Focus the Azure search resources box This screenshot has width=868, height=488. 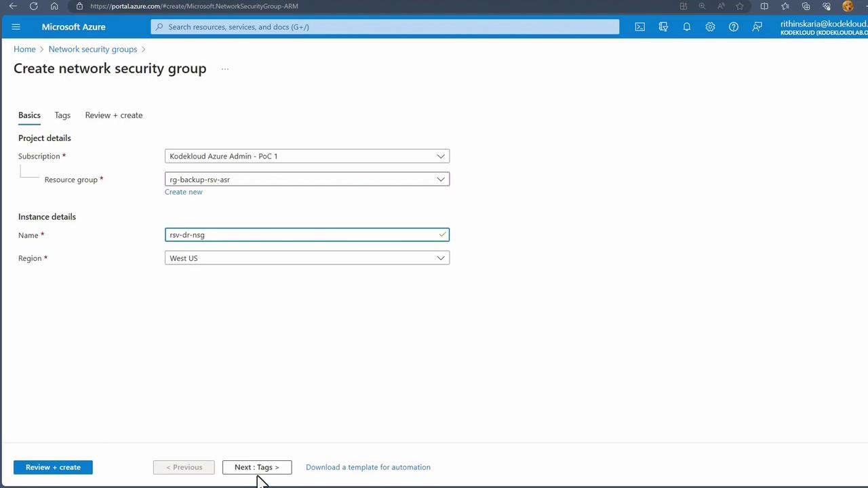click(385, 27)
